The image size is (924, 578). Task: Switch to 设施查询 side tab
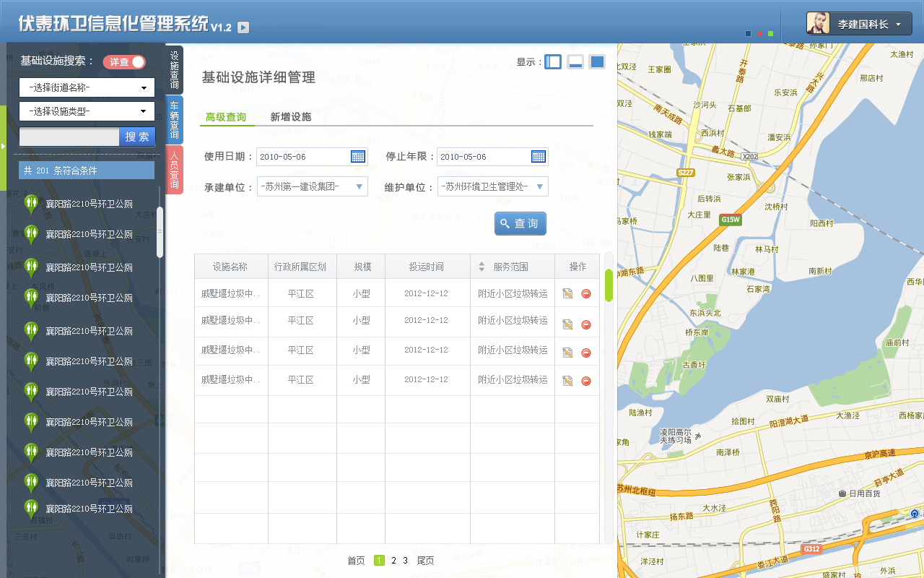(x=174, y=69)
